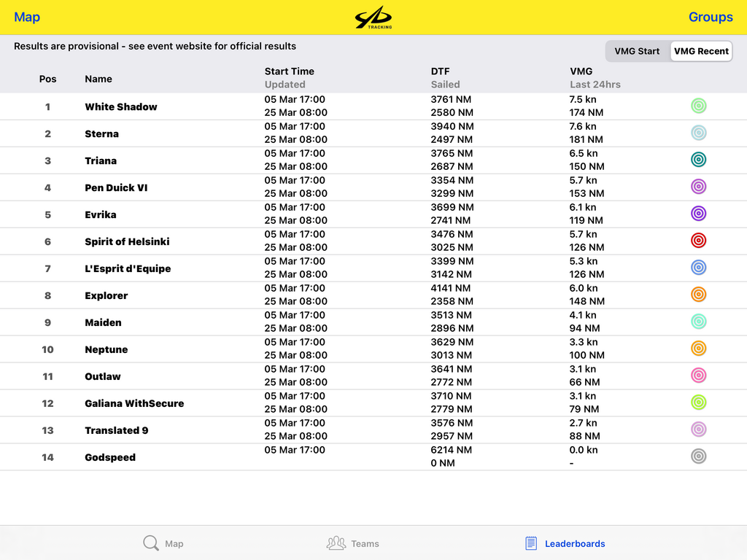Tap the target icon for Neptune

click(698, 349)
